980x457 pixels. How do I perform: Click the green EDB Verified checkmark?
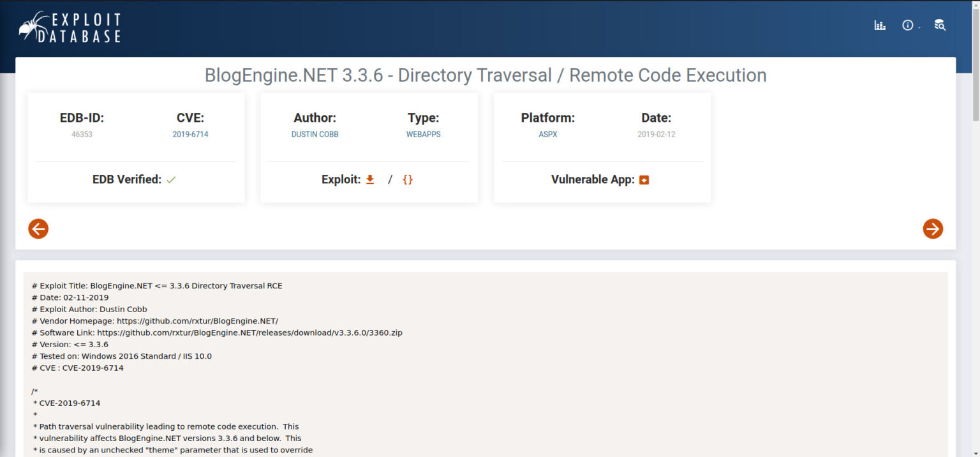pyautogui.click(x=171, y=179)
